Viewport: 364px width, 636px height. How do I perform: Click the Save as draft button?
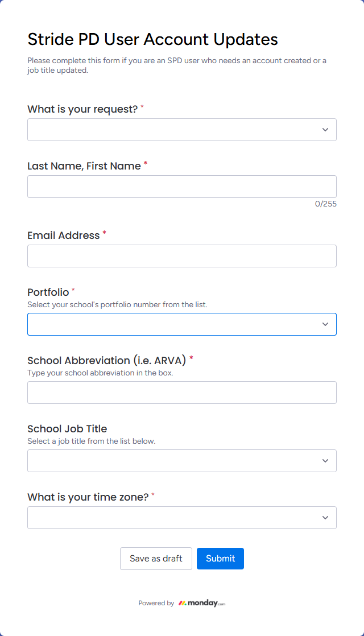tap(156, 559)
